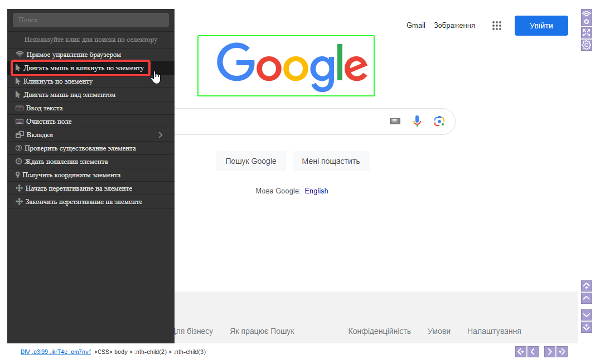Open the on-screen keyboard icon
Viewport: 605px width, 364px height.
coord(395,121)
